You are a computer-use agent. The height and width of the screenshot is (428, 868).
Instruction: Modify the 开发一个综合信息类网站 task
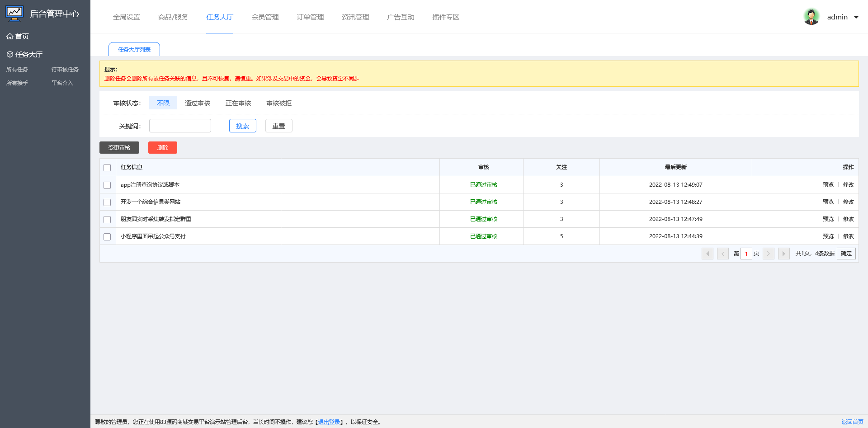coord(849,202)
